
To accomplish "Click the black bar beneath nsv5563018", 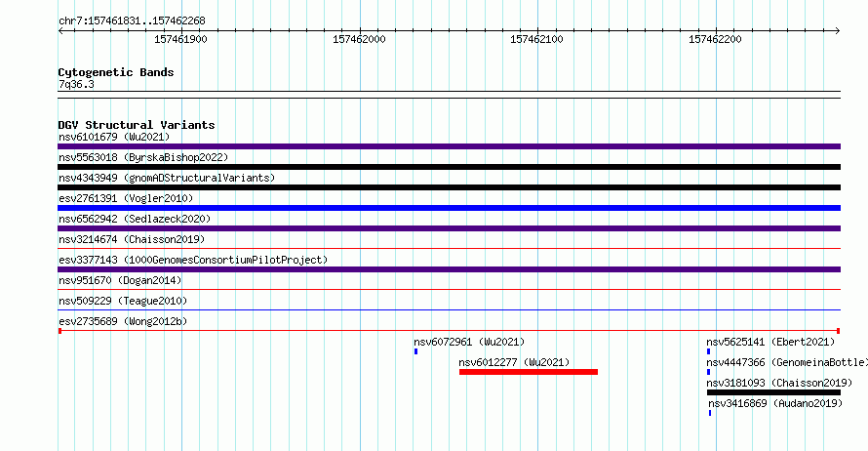I will pyautogui.click(x=449, y=167).
